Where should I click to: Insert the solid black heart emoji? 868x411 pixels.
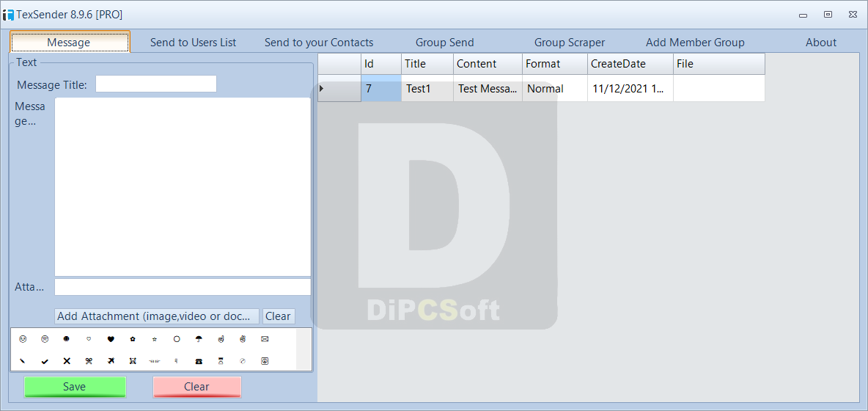point(111,338)
